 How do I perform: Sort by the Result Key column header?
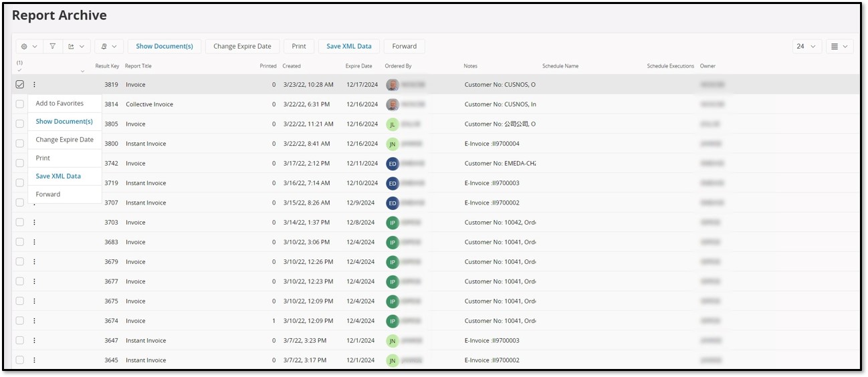(x=107, y=66)
